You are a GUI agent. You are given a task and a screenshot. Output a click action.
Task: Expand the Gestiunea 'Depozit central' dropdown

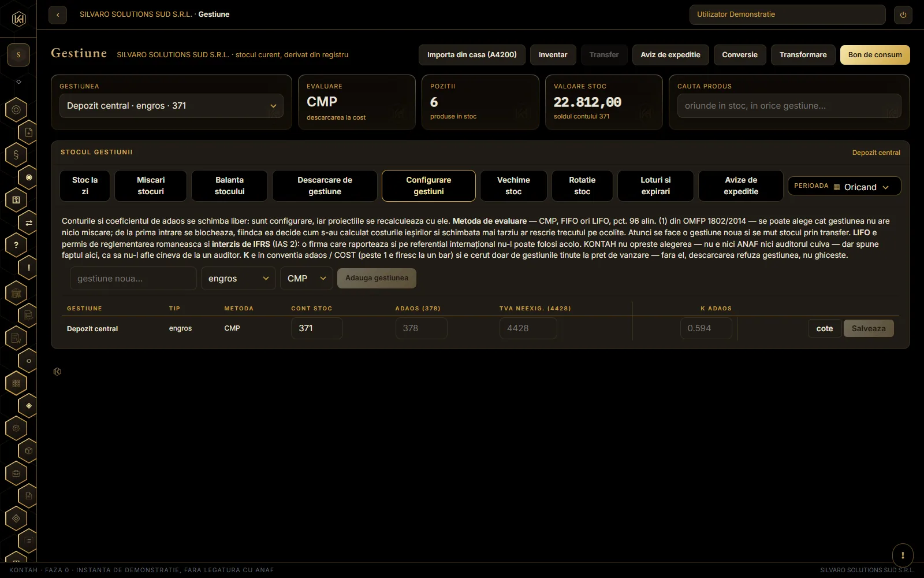tap(172, 106)
